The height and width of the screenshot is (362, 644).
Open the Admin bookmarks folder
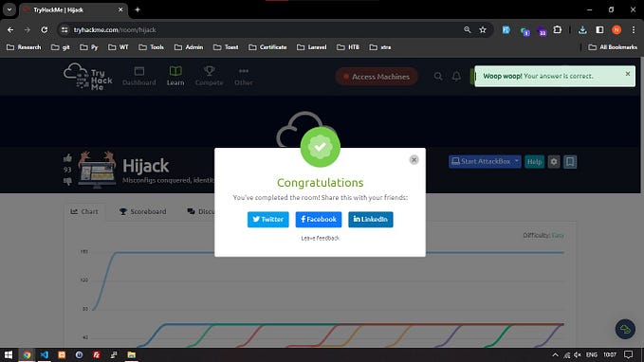(189, 47)
